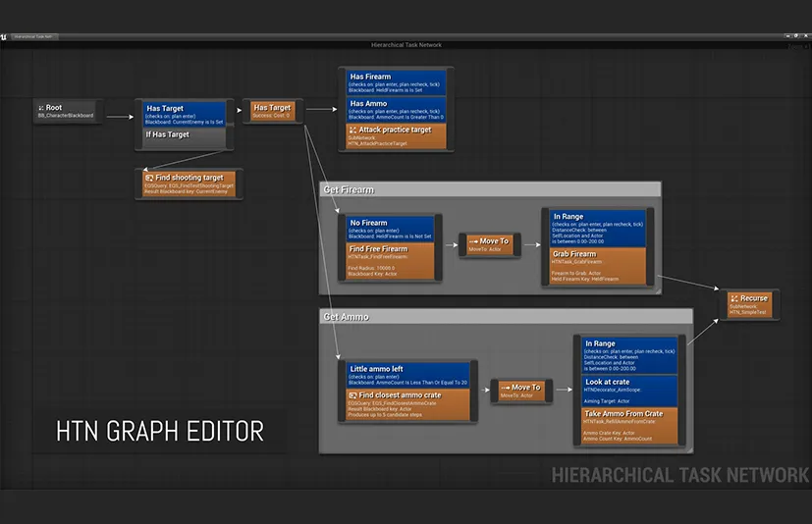This screenshot has height=524, width=812.
Task: Select the Look at crate decorator
Action: [629, 391]
